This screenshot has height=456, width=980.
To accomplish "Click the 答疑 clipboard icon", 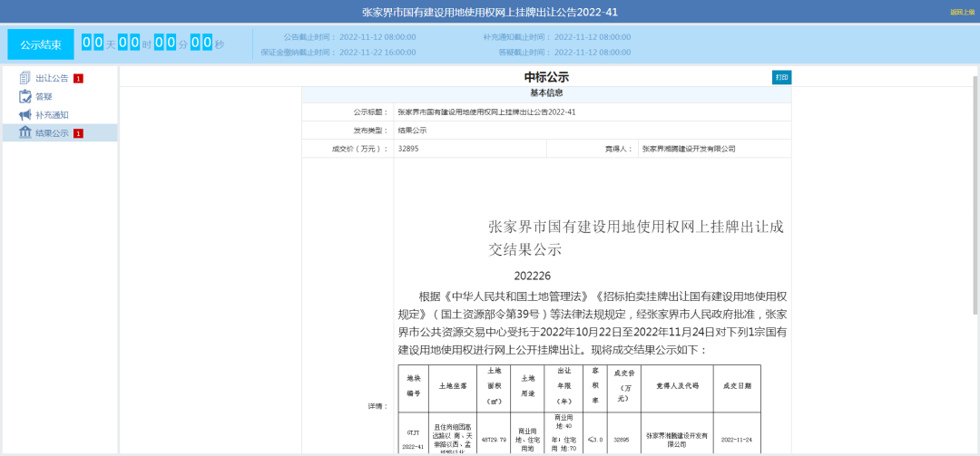I will pos(25,96).
